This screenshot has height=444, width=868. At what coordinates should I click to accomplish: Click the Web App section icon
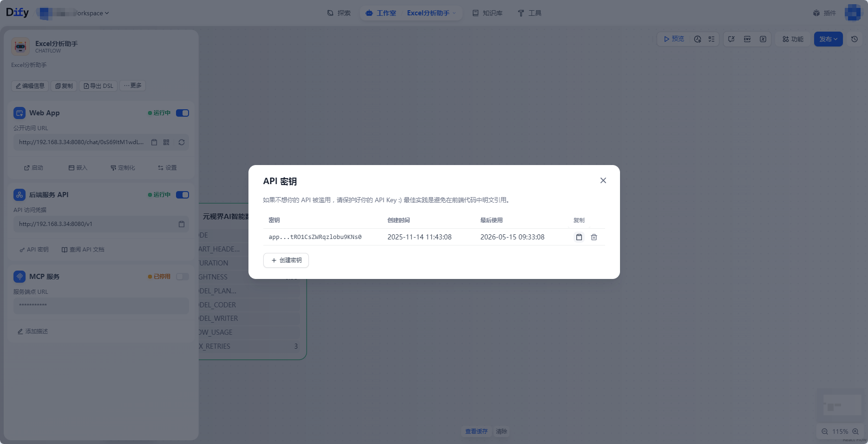pyautogui.click(x=20, y=113)
